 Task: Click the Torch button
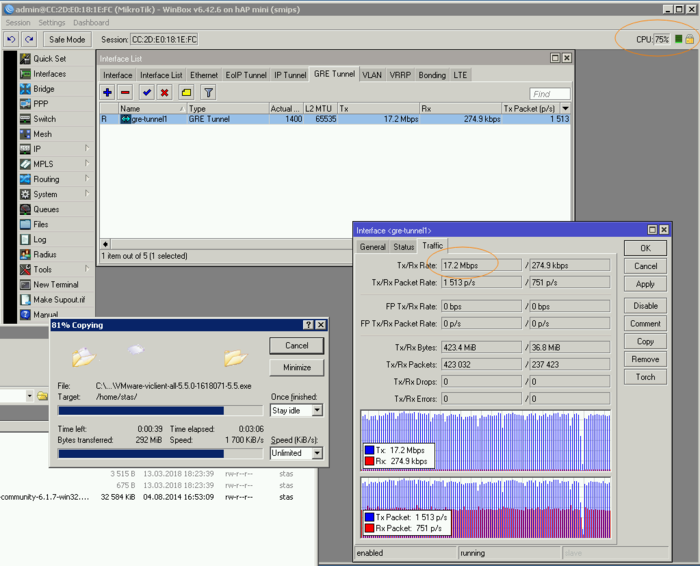pos(646,377)
